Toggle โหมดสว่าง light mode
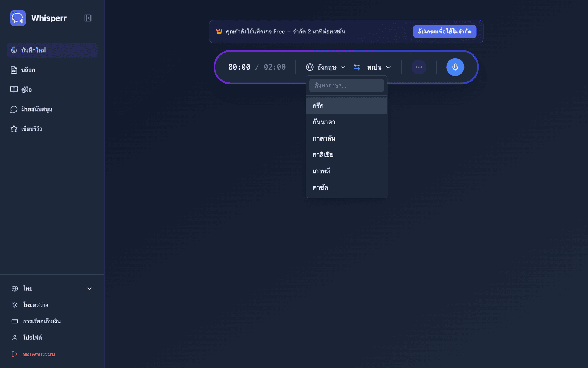The image size is (588, 368). (x=52, y=305)
